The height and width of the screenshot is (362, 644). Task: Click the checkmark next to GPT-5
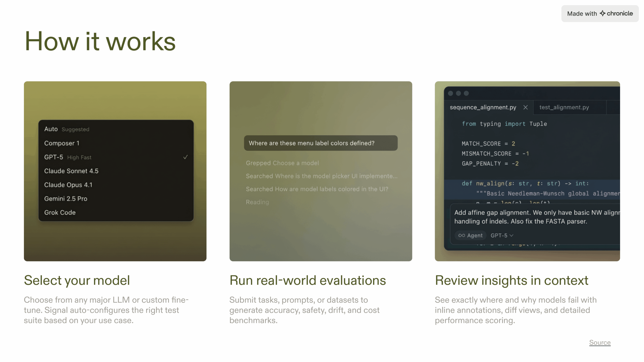186,157
